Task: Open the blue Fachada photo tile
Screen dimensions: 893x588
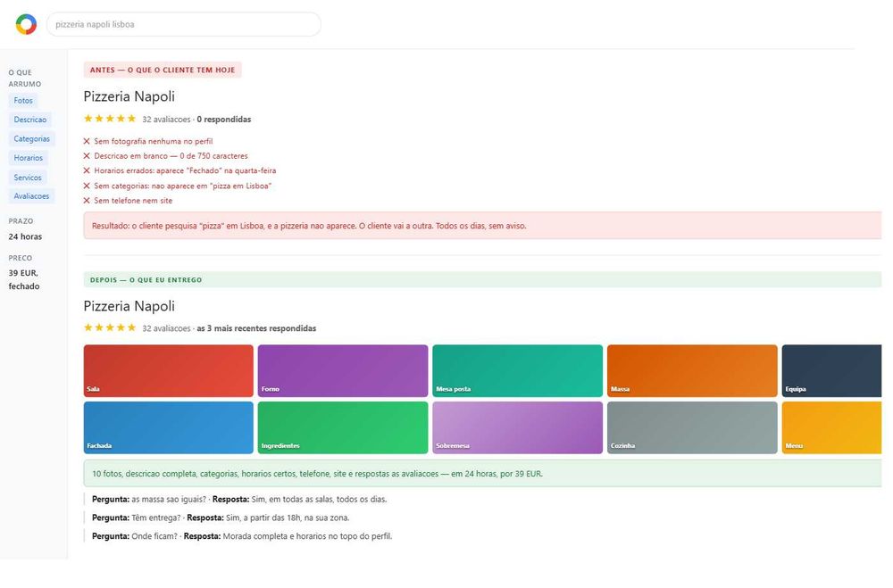Action: coord(169,427)
